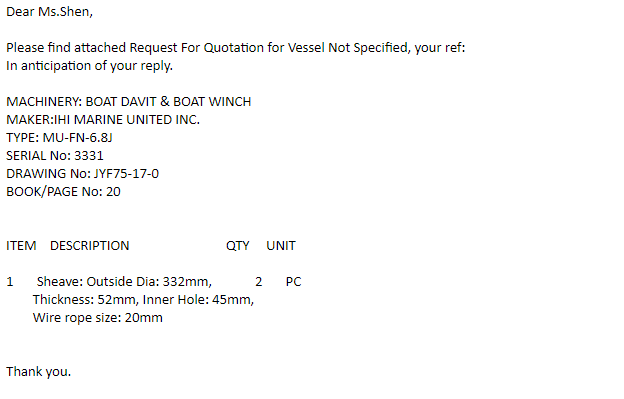Image resolution: width=624 pixels, height=399 pixels.
Task: Click the 'Wire rope size: 20mm' line
Action: coord(98,318)
